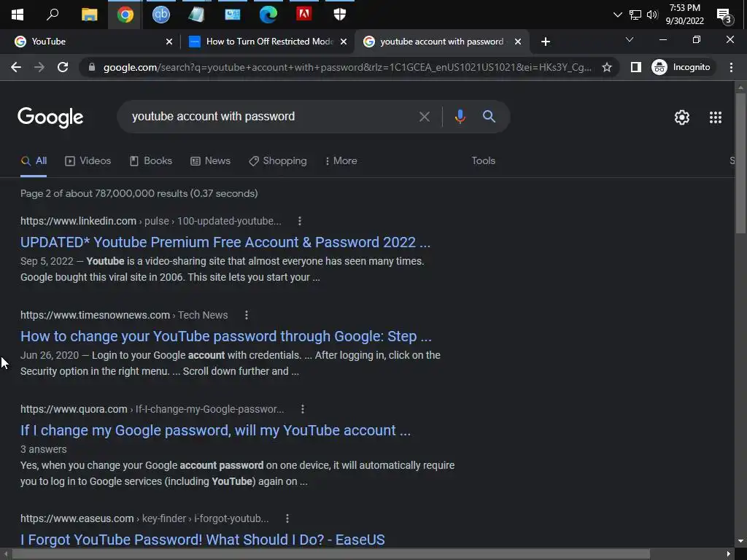Viewport: 747px width, 560px height.
Task: Click horizontal scrollbar thumb
Action: [x=331, y=554]
